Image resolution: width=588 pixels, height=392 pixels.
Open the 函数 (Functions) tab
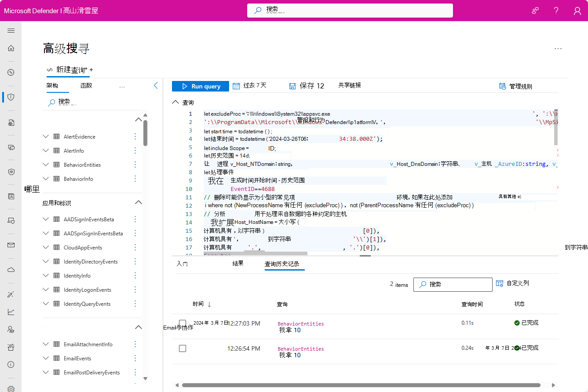point(86,85)
